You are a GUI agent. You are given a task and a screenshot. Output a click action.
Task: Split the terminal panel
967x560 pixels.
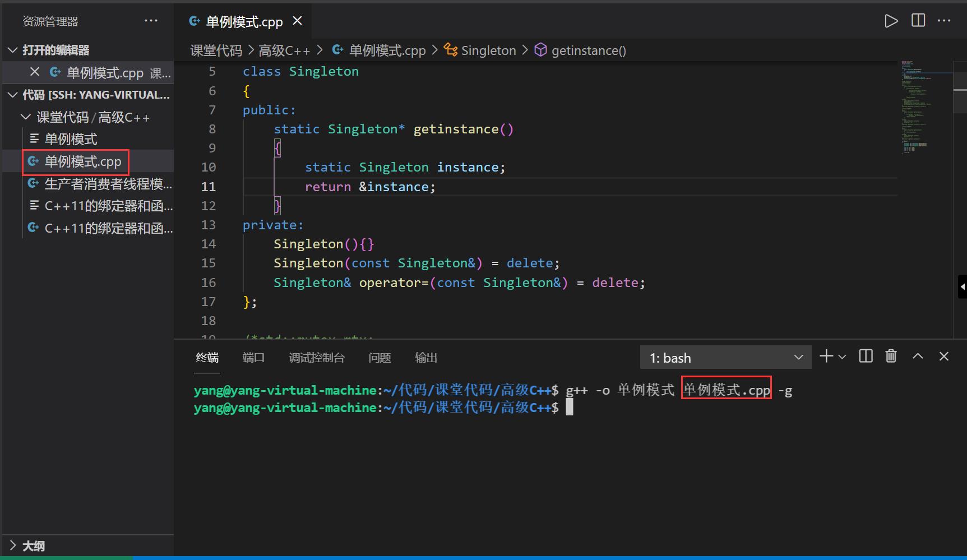pos(866,356)
